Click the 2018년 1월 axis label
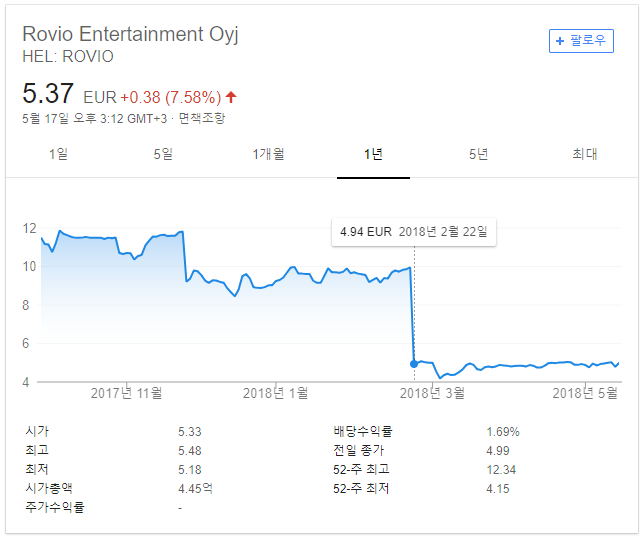The height and width of the screenshot is (540, 644). (275, 393)
